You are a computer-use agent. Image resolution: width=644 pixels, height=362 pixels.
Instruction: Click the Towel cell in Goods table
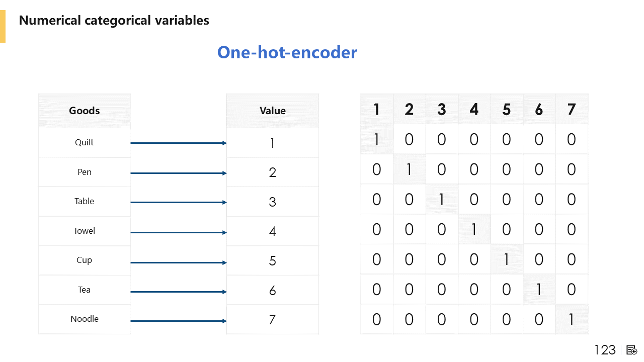[85, 231]
